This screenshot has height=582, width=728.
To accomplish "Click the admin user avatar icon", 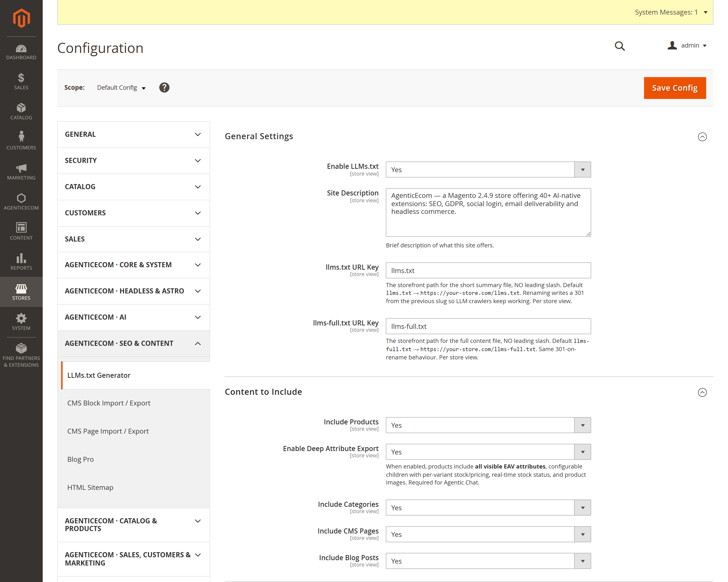I will (x=672, y=45).
